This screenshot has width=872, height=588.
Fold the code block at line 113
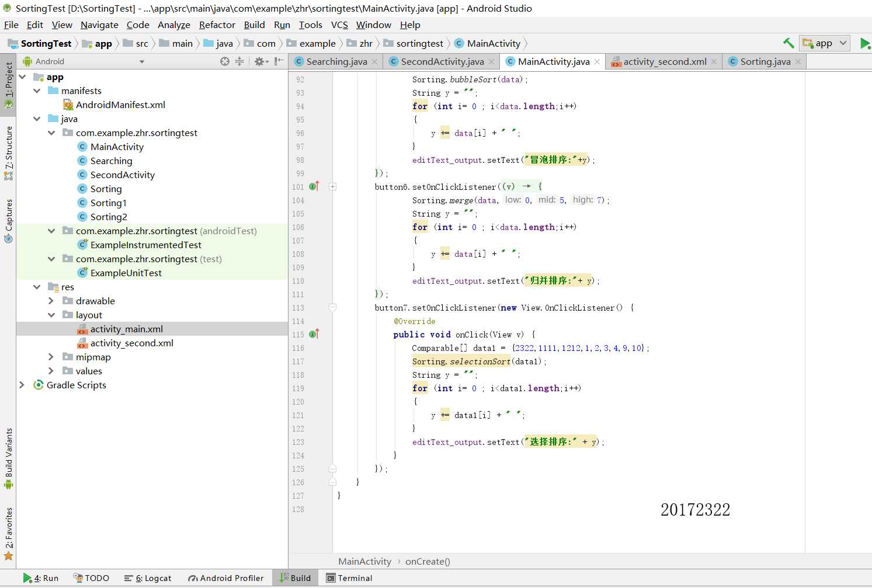(332, 308)
